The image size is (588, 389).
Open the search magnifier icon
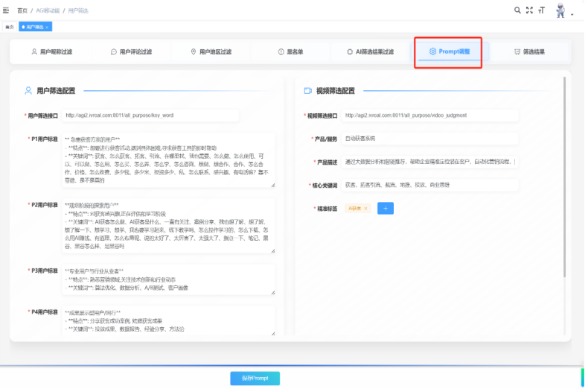point(517,10)
